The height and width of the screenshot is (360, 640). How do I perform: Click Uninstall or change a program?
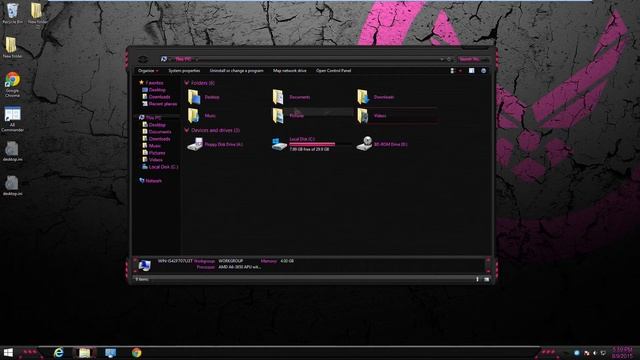pos(236,71)
